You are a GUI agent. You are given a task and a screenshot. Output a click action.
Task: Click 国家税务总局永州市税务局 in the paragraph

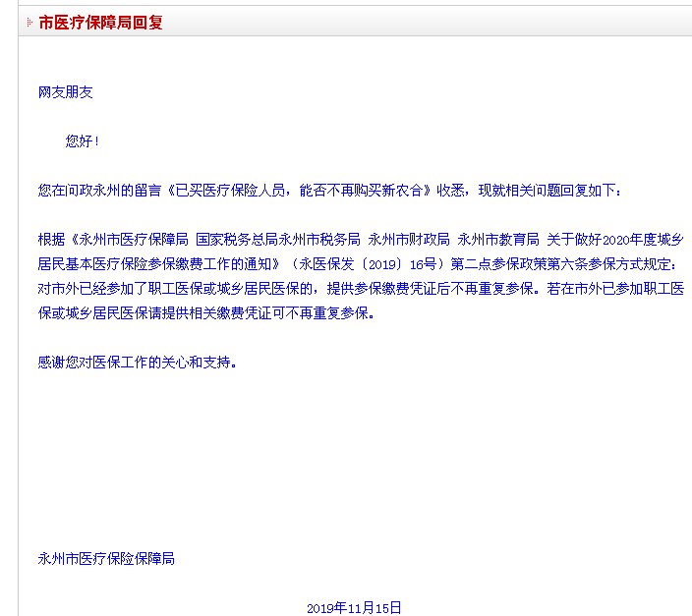tap(278, 239)
